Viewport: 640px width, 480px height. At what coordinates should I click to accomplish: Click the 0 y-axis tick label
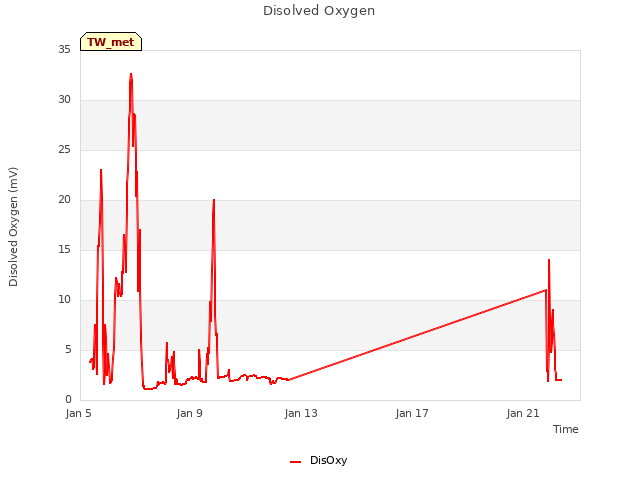tap(68, 400)
